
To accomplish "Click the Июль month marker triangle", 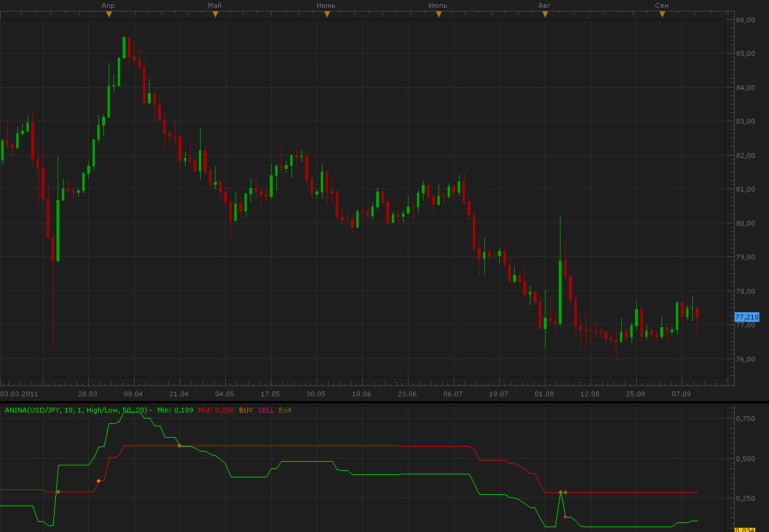I will (x=438, y=14).
